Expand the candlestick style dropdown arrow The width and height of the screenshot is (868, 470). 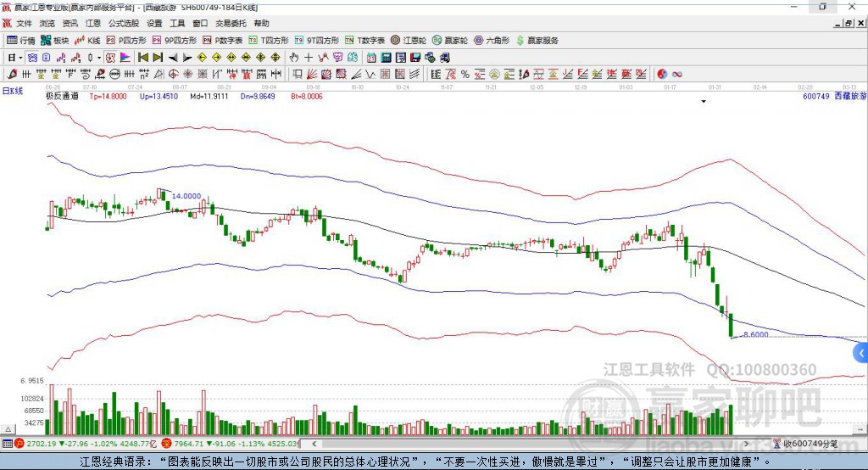[x=99, y=57]
